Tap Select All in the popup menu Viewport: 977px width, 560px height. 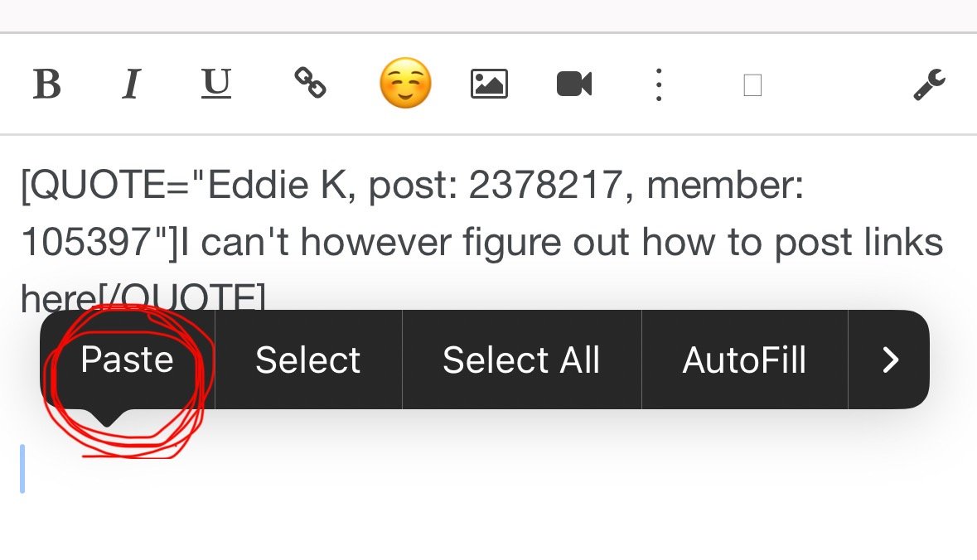click(x=521, y=360)
